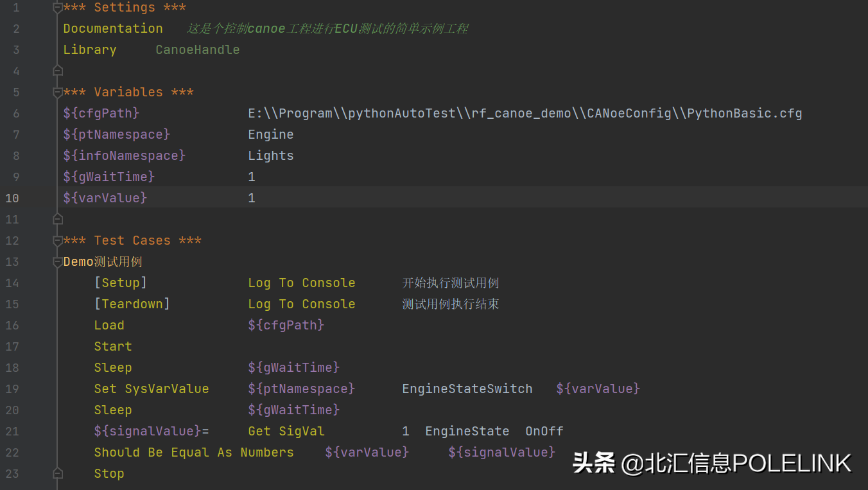Click the Set SysVarValue keyword
This screenshot has width=868, height=490.
coord(151,389)
